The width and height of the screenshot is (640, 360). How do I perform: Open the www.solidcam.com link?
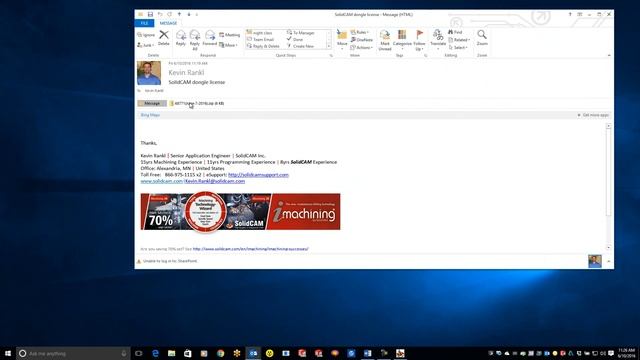(162, 181)
